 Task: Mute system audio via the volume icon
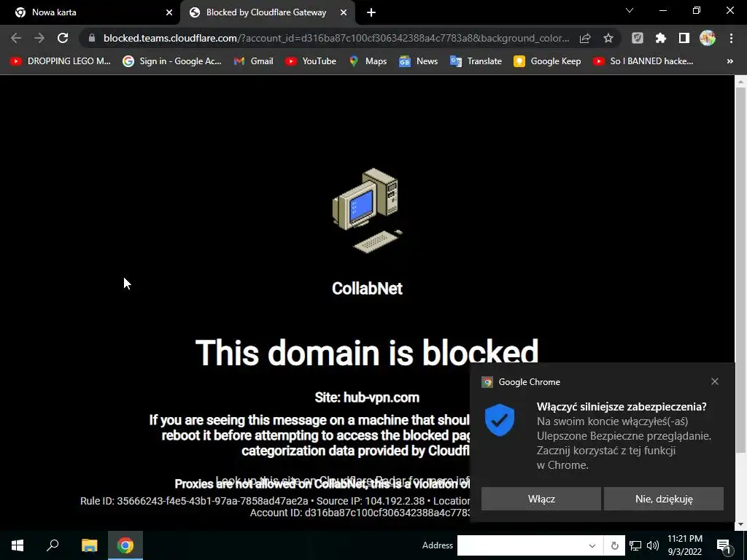coord(653,545)
